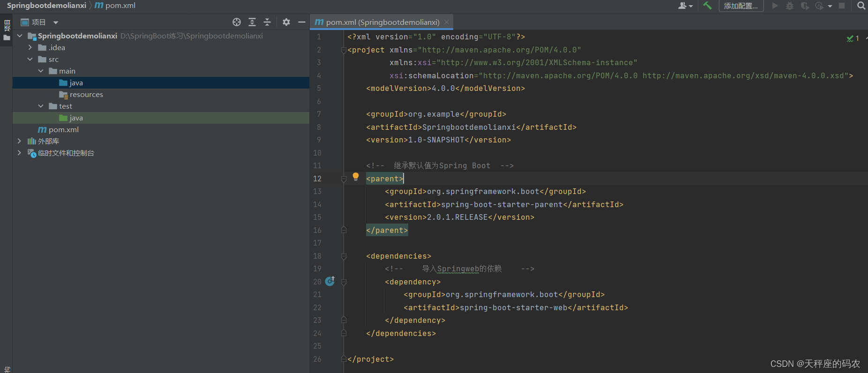Click the Code With Me user icon
868x373 pixels.
coord(682,6)
